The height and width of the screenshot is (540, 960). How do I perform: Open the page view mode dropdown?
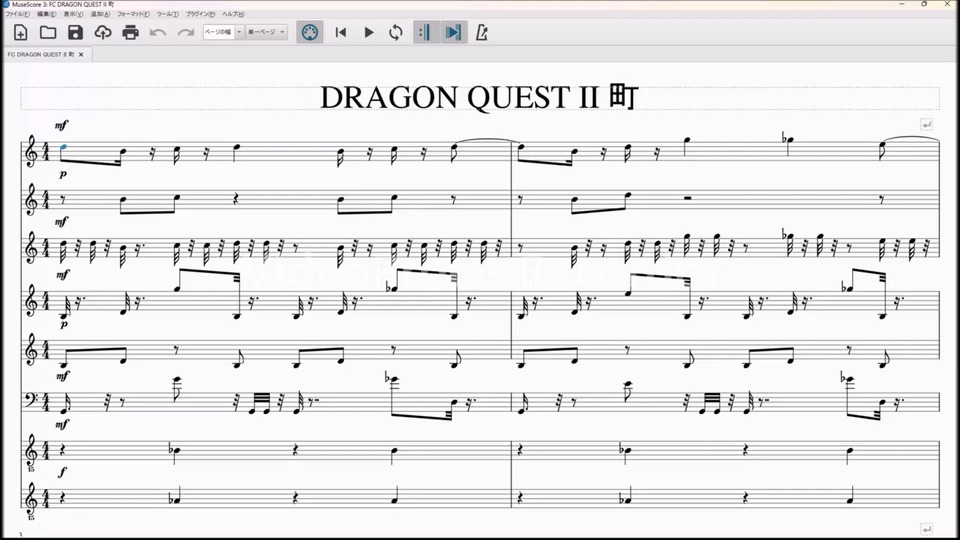[x=266, y=32]
